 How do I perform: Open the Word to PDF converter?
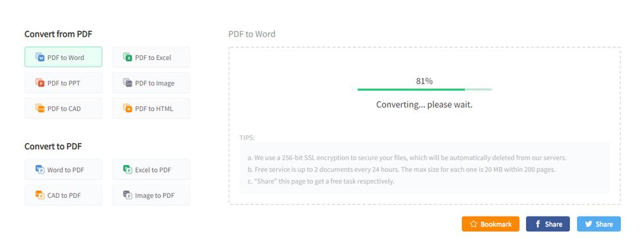(x=63, y=170)
